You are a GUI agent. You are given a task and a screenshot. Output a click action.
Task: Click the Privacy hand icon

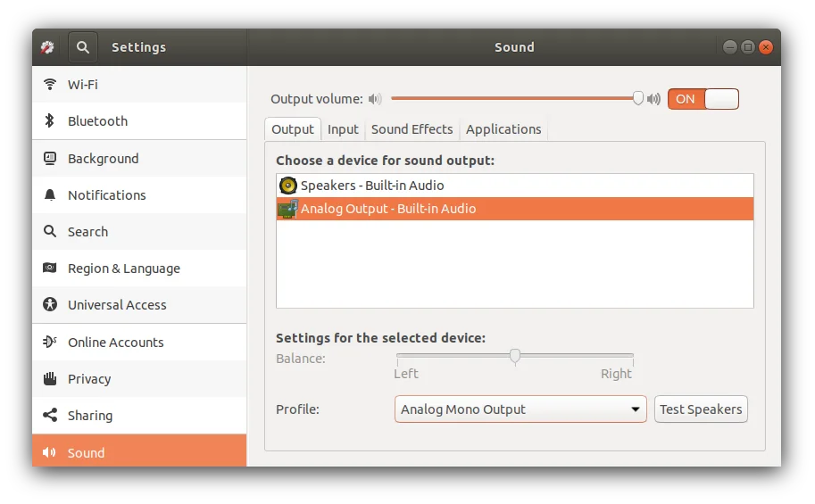50,378
